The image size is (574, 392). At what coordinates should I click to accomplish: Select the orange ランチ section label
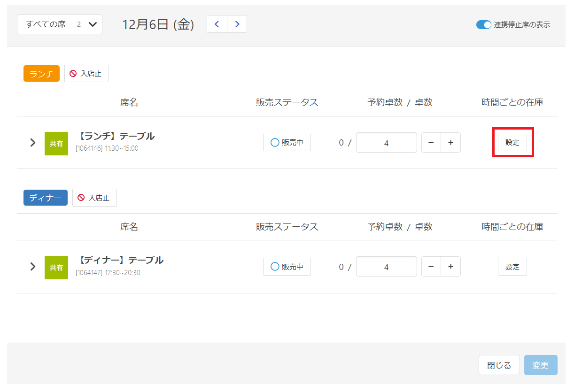pyautogui.click(x=41, y=73)
